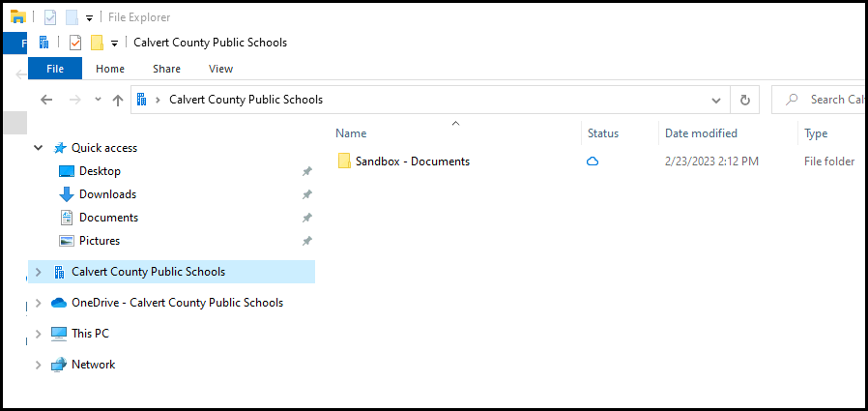Click the Pictures landscape icon
The image size is (868, 411).
[67, 241]
